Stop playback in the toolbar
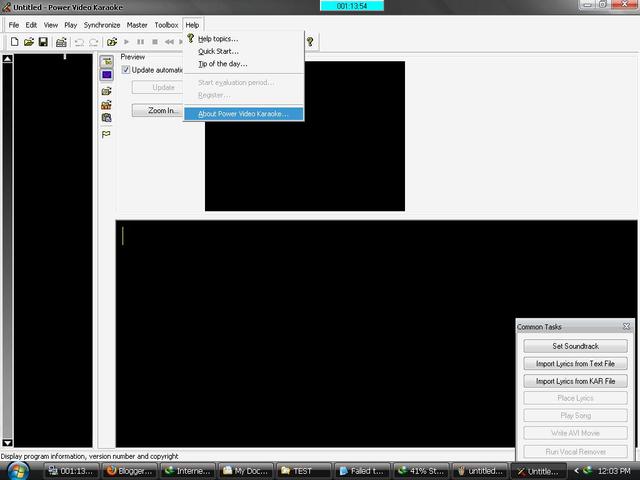640x480 pixels. click(155, 42)
